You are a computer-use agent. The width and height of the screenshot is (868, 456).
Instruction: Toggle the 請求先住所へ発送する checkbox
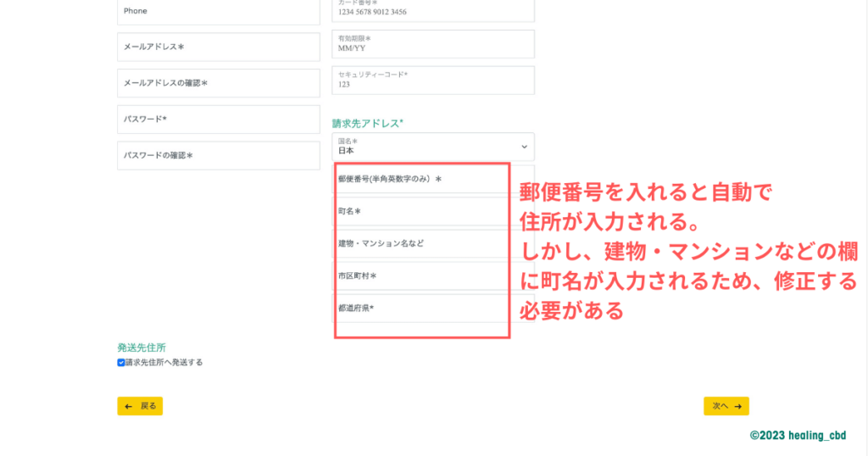click(121, 363)
